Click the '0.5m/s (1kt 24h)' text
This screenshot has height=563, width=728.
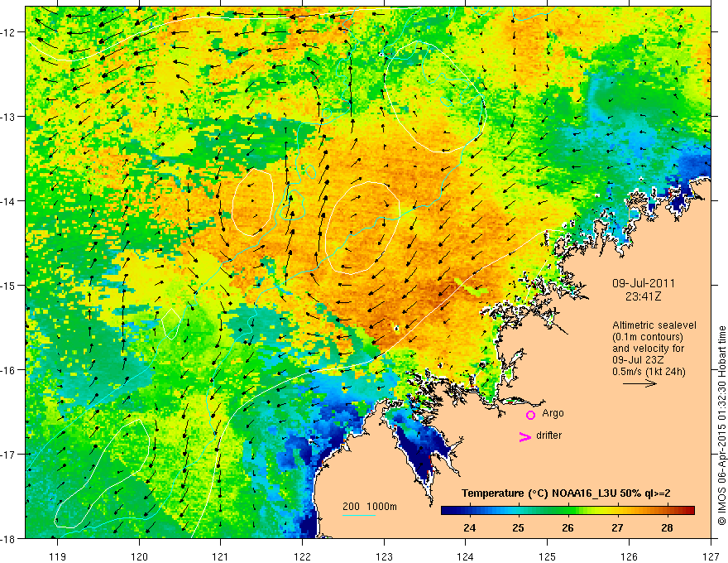pos(649,372)
